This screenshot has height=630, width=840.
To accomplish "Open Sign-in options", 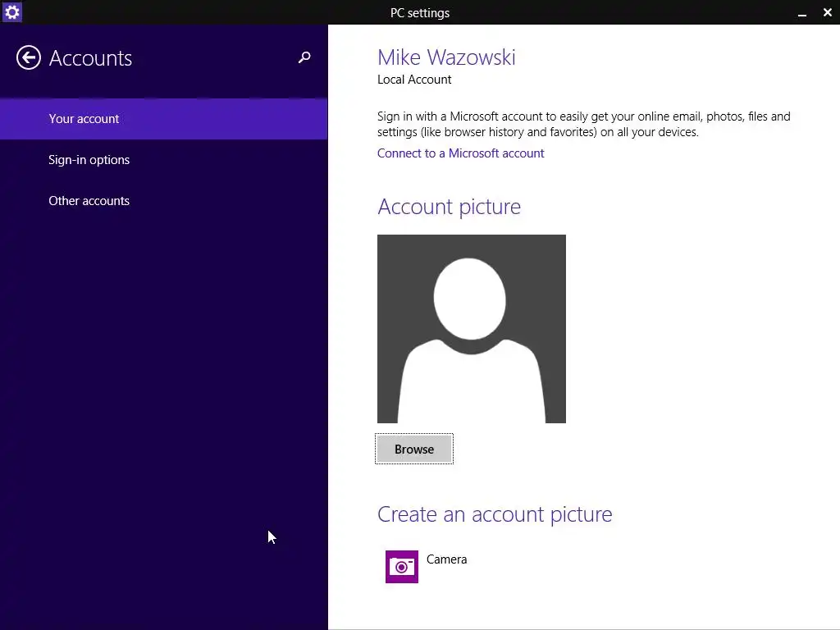I will pos(163,160).
